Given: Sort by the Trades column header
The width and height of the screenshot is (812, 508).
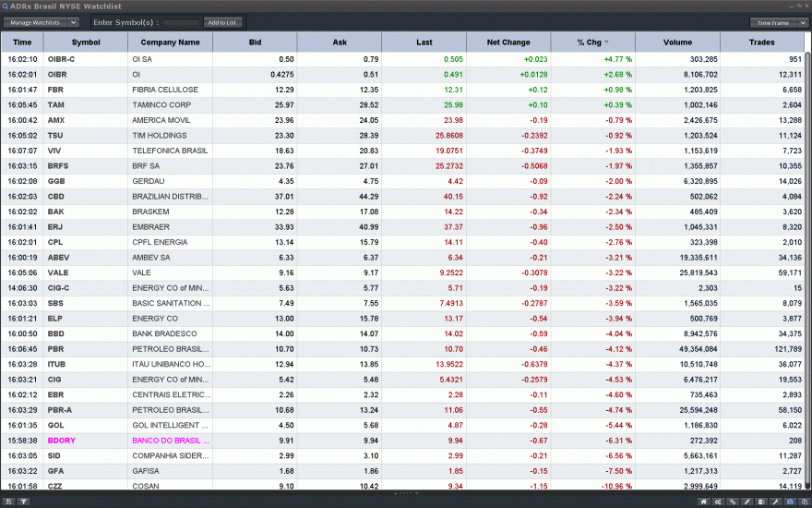Looking at the screenshot, I should coord(762,42).
